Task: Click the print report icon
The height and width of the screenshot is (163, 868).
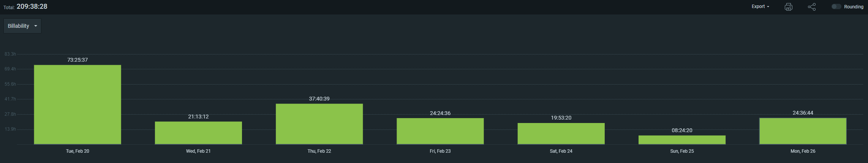Action: pos(788,7)
